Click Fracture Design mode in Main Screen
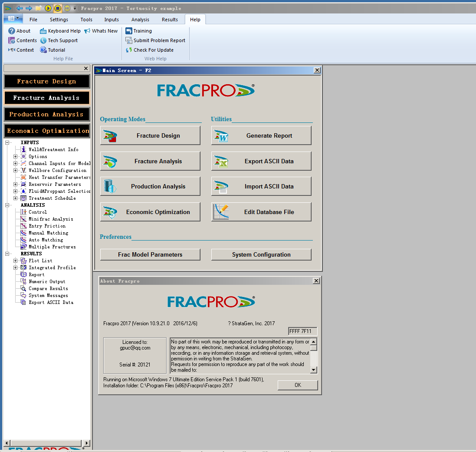The height and width of the screenshot is (452, 476). click(x=150, y=135)
